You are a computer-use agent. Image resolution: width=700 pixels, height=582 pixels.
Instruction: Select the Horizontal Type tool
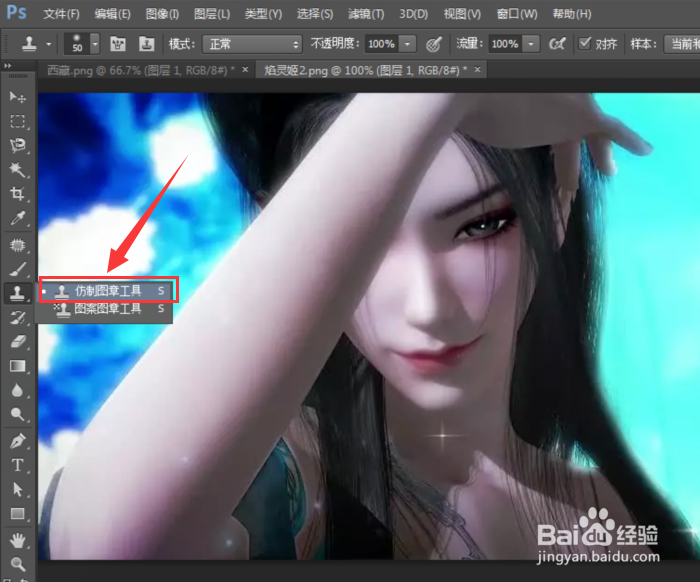pos(17,465)
